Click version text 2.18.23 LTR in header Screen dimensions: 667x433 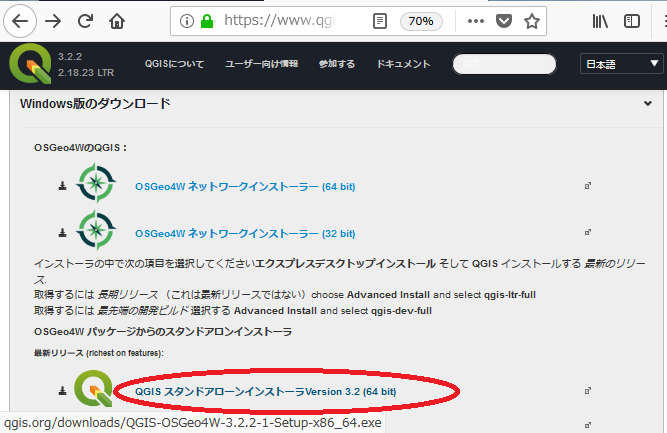coord(86,73)
